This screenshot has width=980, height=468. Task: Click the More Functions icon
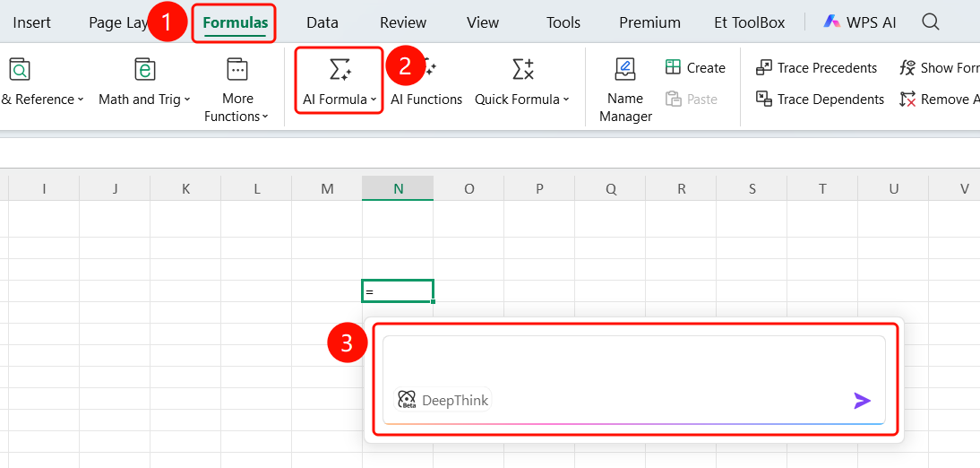(237, 69)
